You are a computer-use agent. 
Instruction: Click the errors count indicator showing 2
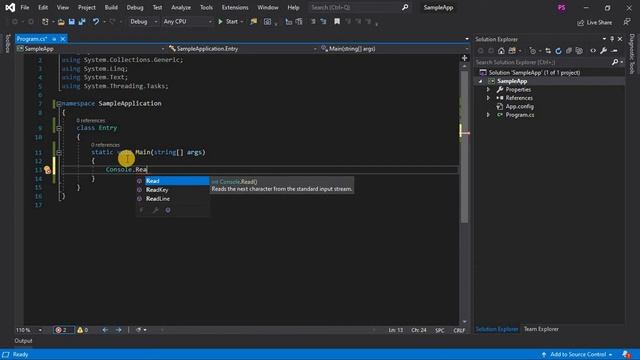[63, 330]
